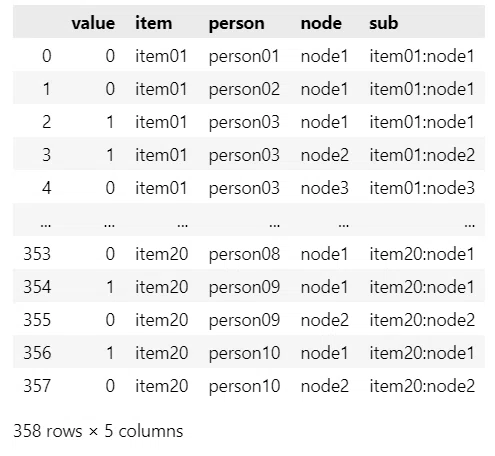Click node2 cell in row 357

[324, 386]
